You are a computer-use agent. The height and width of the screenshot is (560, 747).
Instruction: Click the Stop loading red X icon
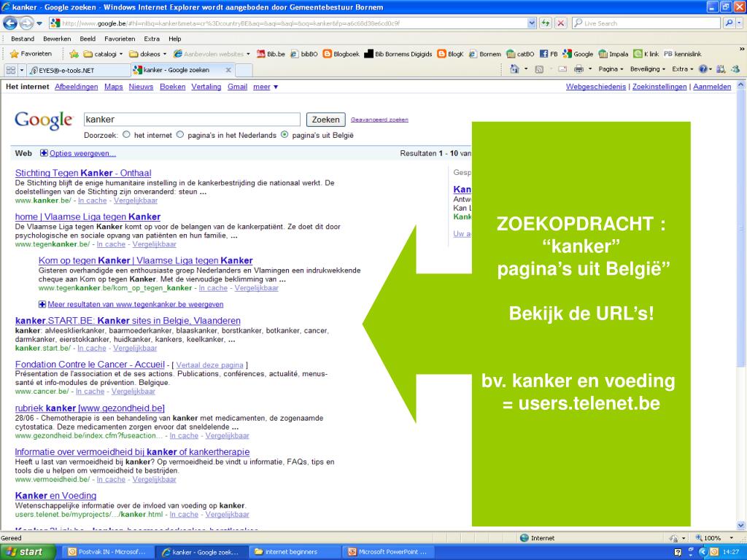point(561,23)
